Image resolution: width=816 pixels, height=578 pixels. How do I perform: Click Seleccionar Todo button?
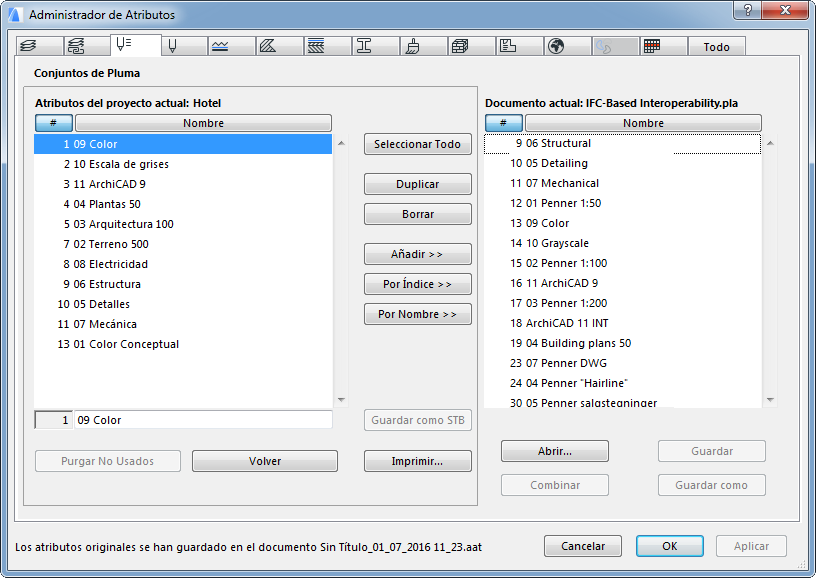(417, 144)
